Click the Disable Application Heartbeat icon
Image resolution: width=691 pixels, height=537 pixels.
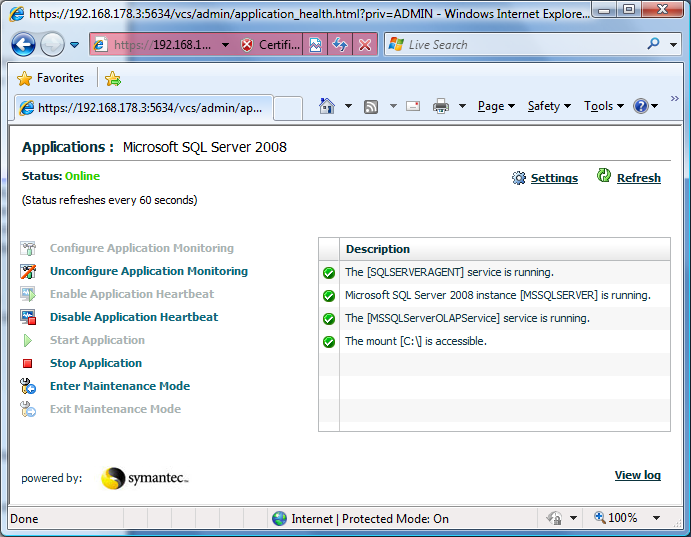pos(28,317)
